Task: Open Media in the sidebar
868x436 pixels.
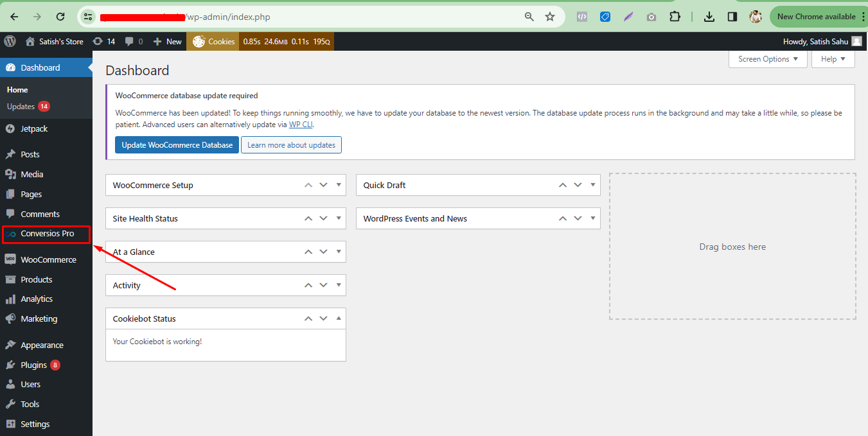Action: click(46, 174)
